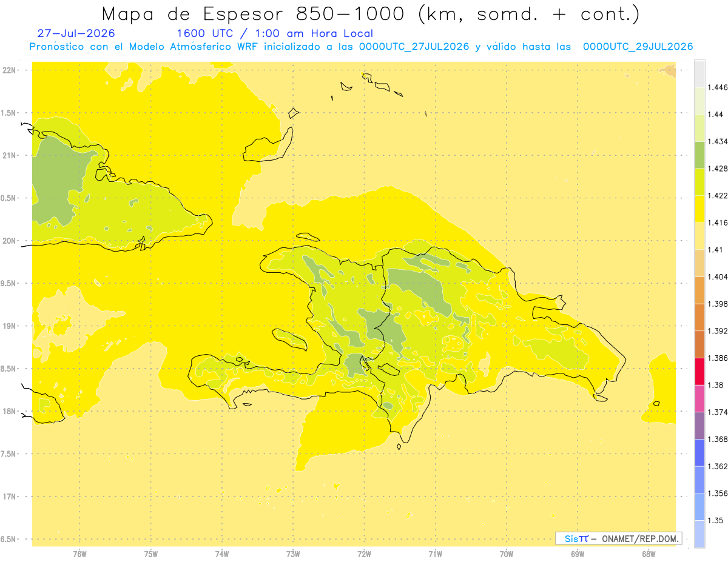Pick the blue legend swatch between 1.362 and 1.368
The height and width of the screenshot is (562, 728).
pyautogui.click(x=699, y=453)
